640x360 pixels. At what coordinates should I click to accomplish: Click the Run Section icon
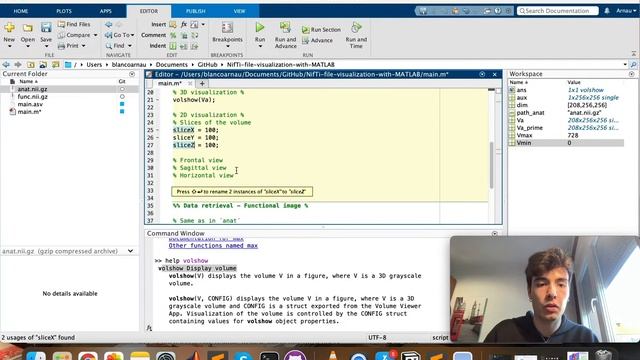click(x=306, y=30)
